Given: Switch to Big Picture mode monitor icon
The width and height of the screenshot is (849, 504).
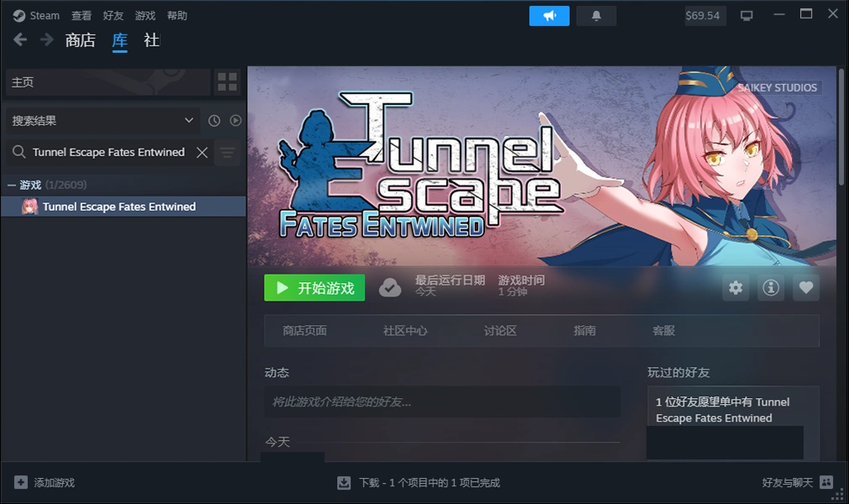Looking at the screenshot, I should point(746,16).
